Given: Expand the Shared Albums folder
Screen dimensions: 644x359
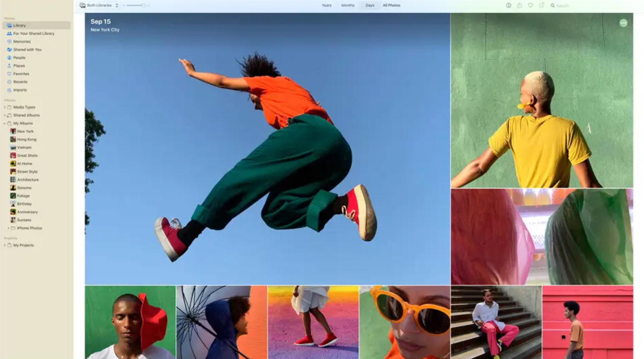Looking at the screenshot, I should [5, 116].
